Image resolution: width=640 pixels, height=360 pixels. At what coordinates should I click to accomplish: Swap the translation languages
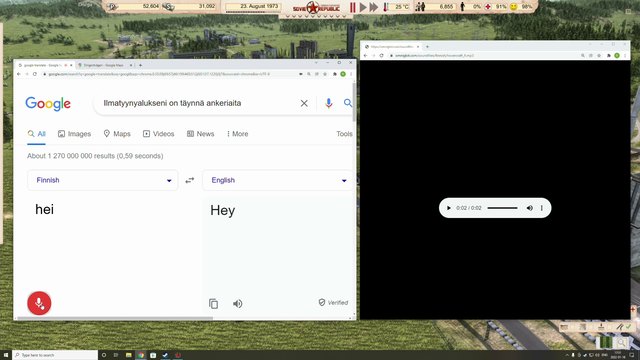coord(190,180)
